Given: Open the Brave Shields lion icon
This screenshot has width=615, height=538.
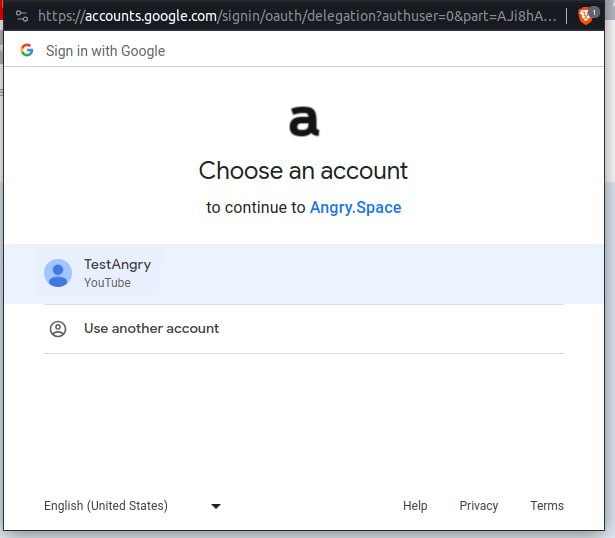Looking at the screenshot, I should click(584, 16).
